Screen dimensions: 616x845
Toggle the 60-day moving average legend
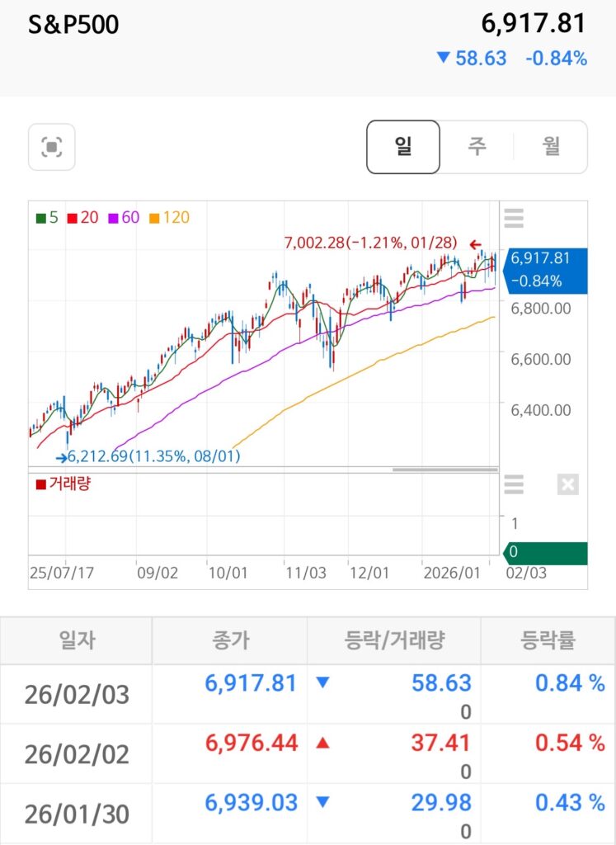124,218
